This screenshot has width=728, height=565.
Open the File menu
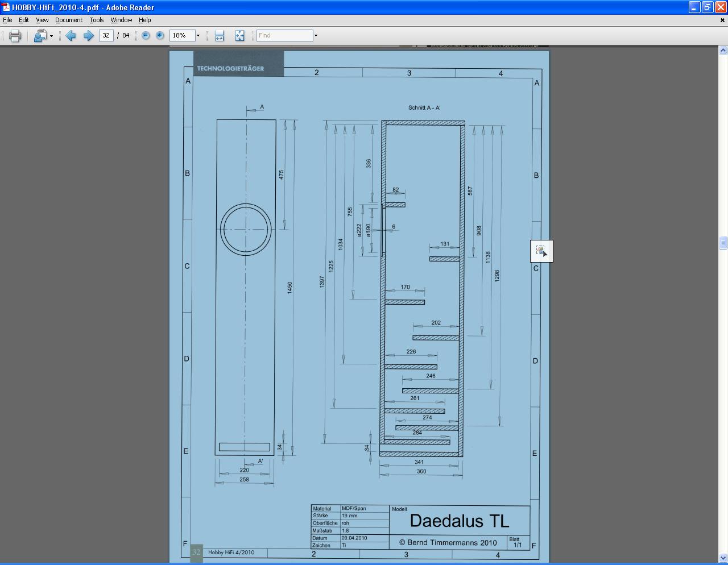7,20
